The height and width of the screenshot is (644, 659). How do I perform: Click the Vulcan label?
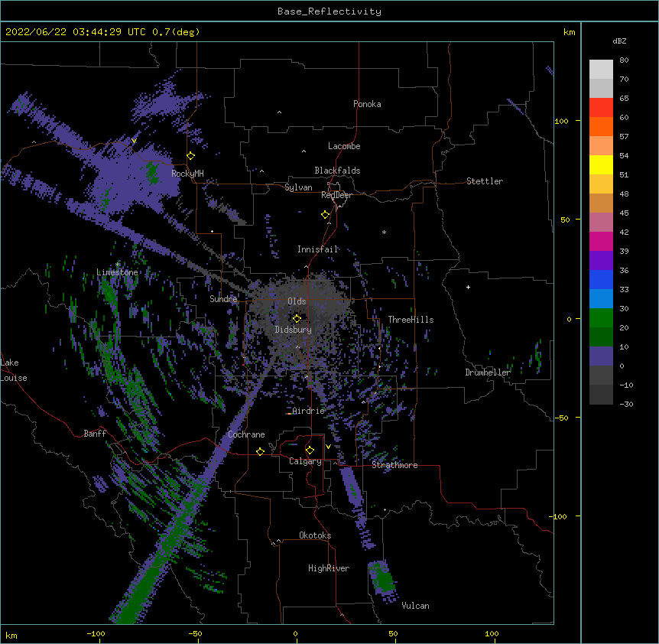point(415,606)
